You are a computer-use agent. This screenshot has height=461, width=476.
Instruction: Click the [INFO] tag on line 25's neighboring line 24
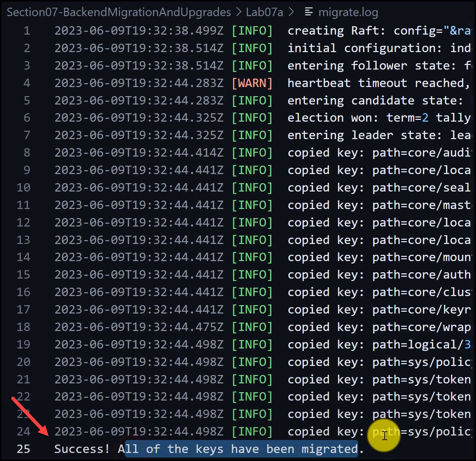point(252,431)
